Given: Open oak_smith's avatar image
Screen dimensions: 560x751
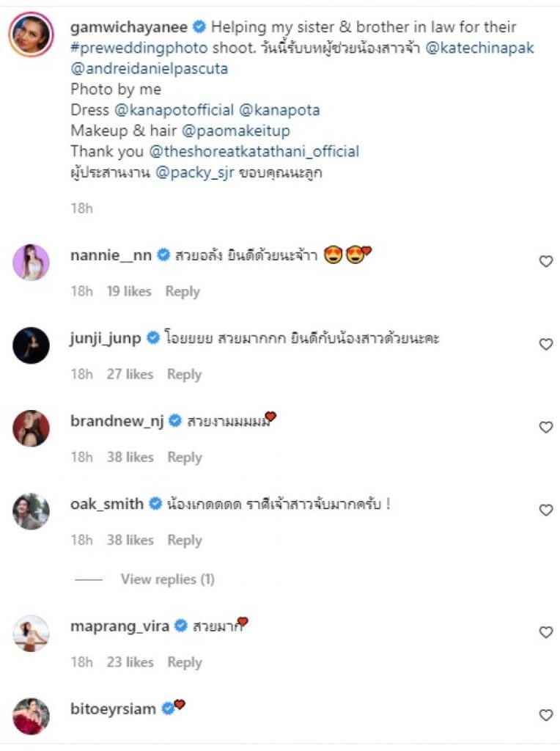Looking at the screenshot, I should coord(32,510).
